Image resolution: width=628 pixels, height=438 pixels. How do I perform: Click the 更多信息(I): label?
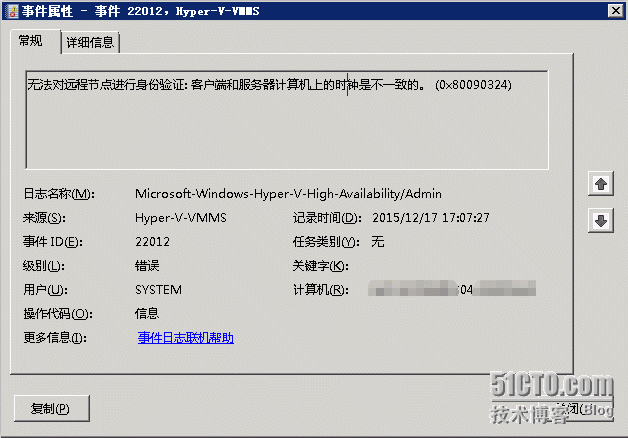pos(55,338)
